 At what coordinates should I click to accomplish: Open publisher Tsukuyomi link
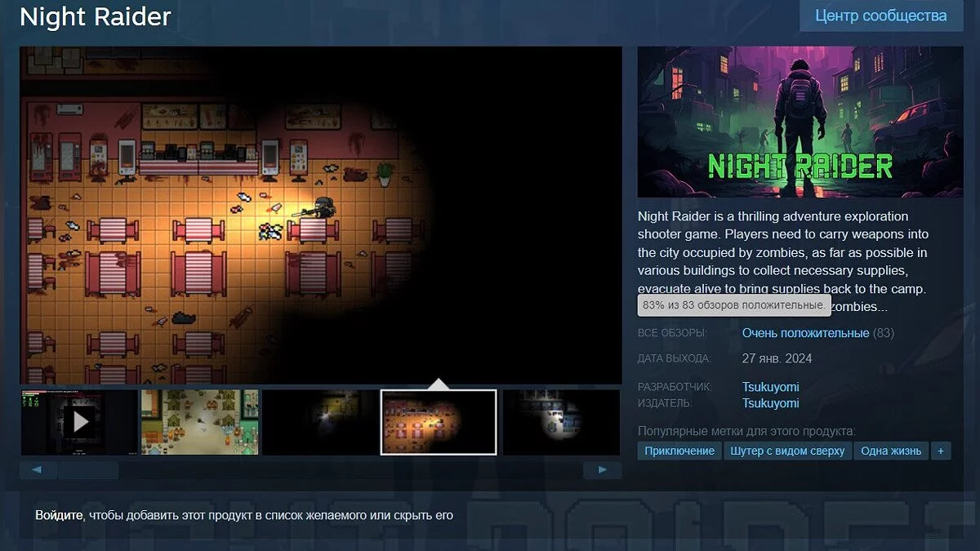click(x=770, y=403)
